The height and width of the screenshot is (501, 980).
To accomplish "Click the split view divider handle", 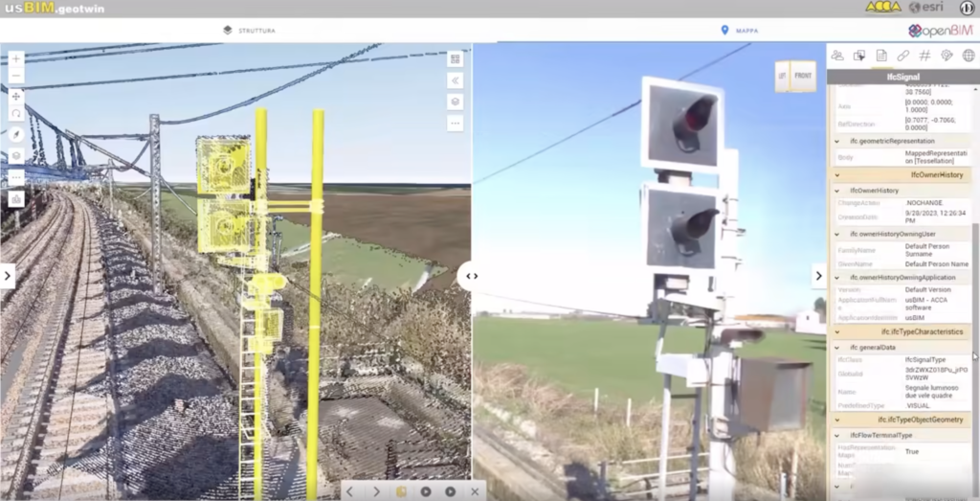I will click(471, 276).
